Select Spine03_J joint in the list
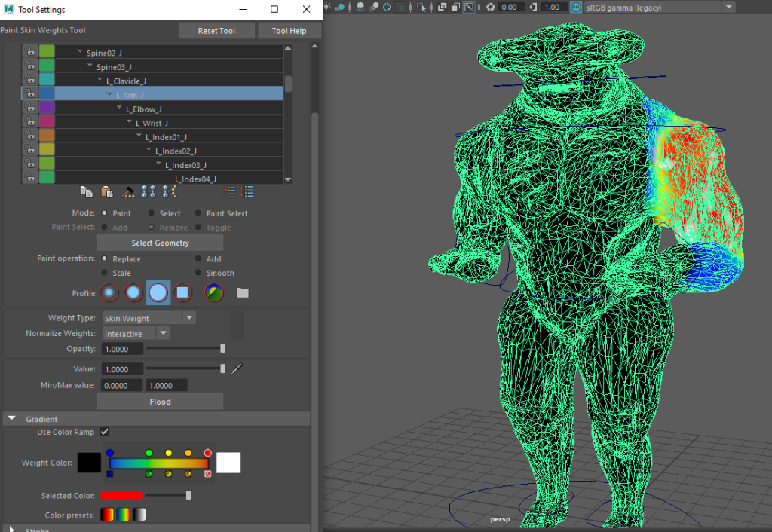This screenshot has height=532, width=772. coord(113,66)
